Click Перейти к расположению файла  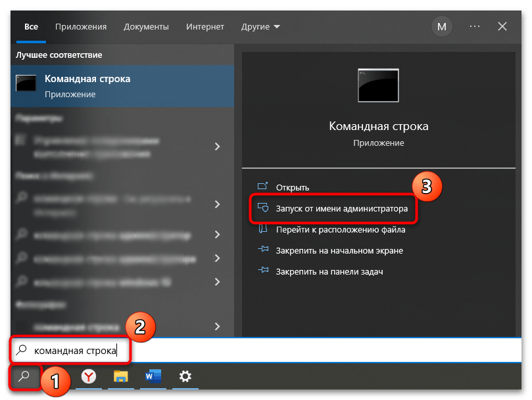pyautogui.click(x=340, y=230)
